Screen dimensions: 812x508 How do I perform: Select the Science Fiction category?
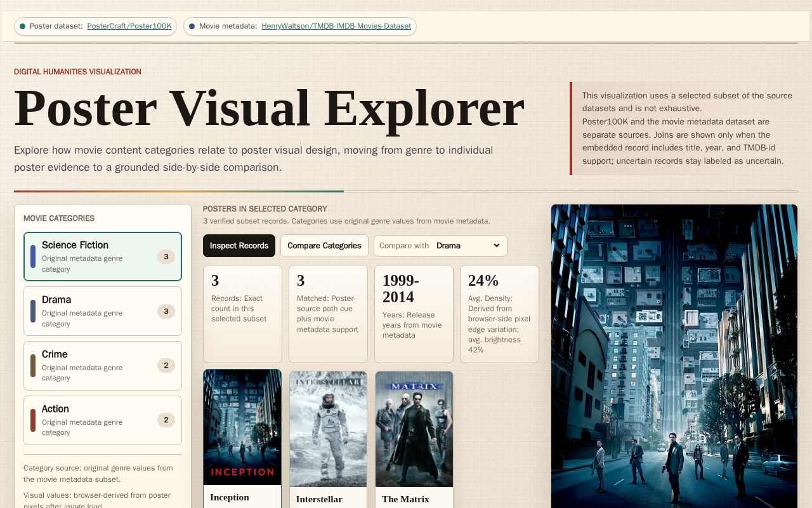tap(103, 257)
